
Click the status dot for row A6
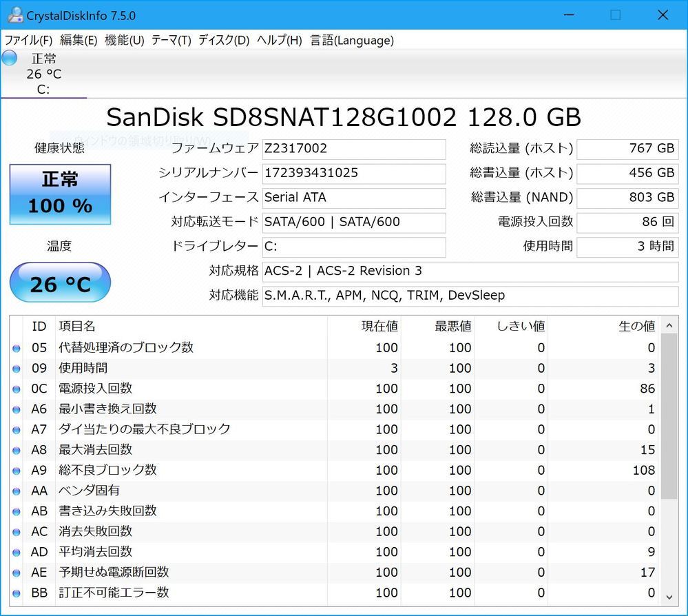(x=17, y=410)
